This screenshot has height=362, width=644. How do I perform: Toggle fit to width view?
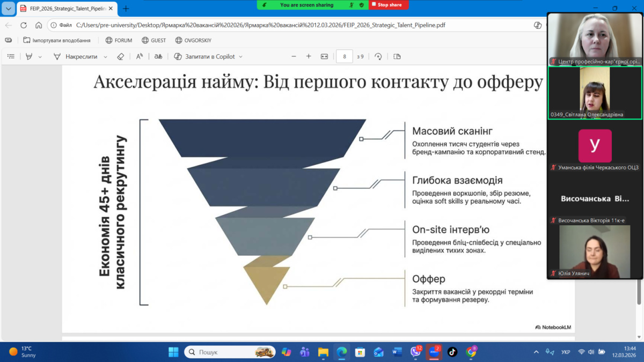tap(324, 56)
